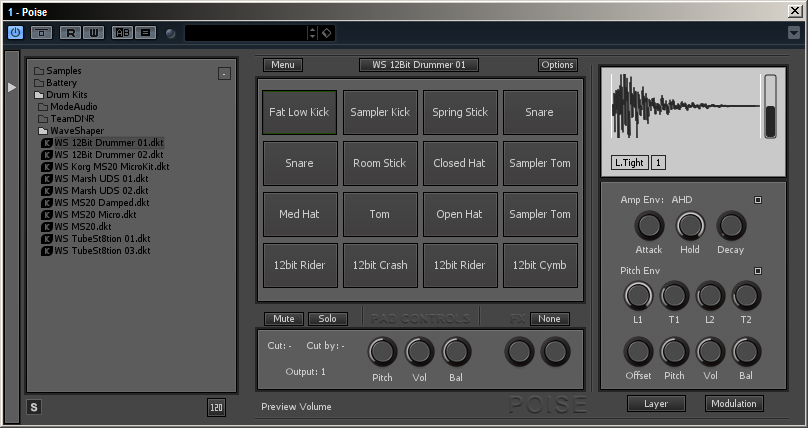
Task: Click the A/B compare settings icon
Action: pyautogui.click(x=122, y=33)
